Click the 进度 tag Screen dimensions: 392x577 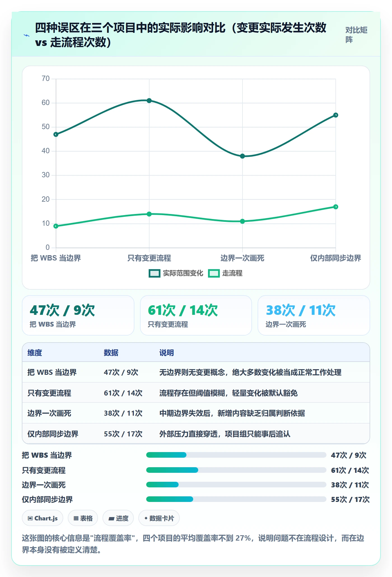tap(118, 518)
